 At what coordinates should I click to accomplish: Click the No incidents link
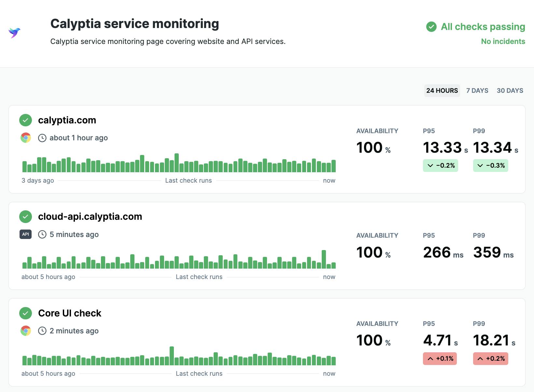503,41
